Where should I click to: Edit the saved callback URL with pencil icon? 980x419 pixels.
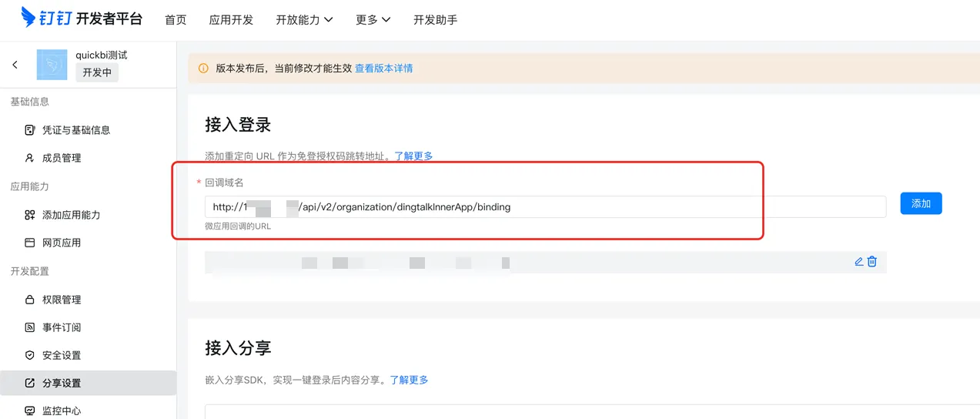click(859, 262)
